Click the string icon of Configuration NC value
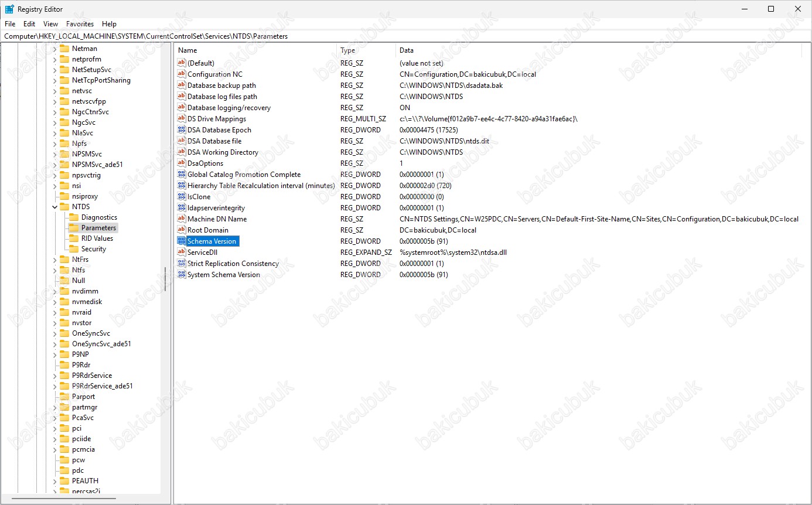The width and height of the screenshot is (812, 505). 182,74
